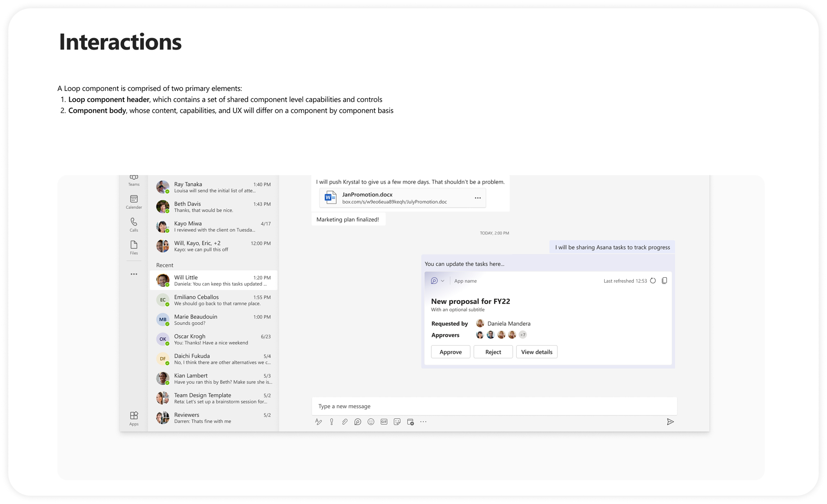Open Files from the left rail
The image size is (827, 504).
point(133,248)
